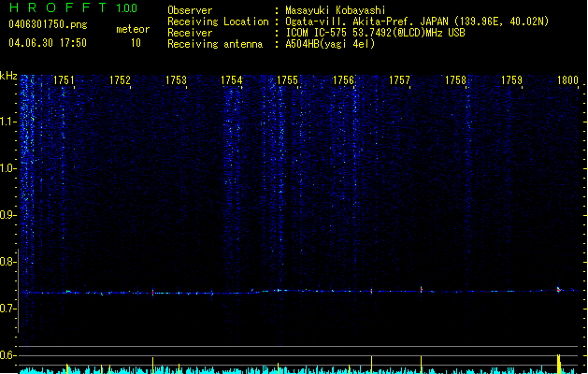Click the file name 0406301750.png
Viewport: 588px width, 374px height.
pyautogui.click(x=48, y=24)
